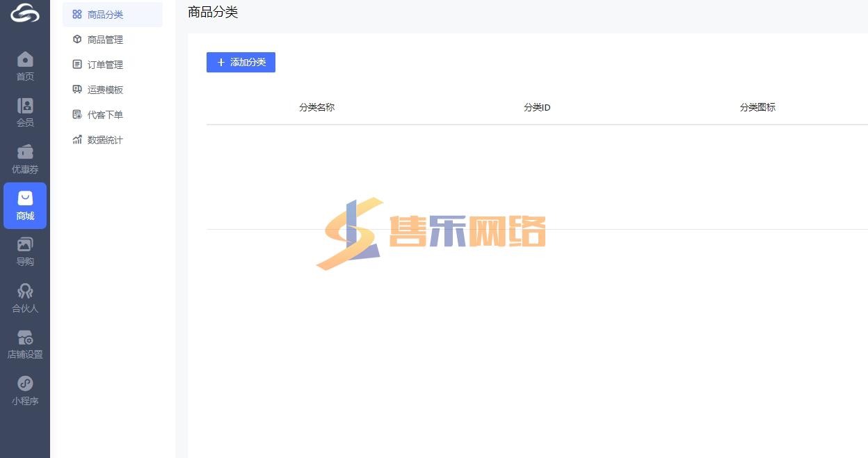
Task: Open the 会员 members icon
Action: pos(25,106)
